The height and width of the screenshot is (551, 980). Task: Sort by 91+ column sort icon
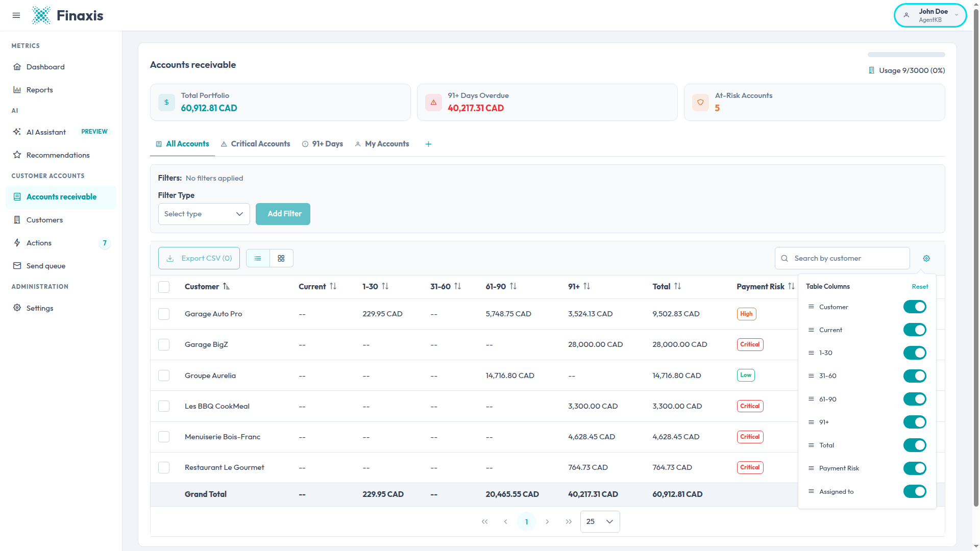point(586,287)
